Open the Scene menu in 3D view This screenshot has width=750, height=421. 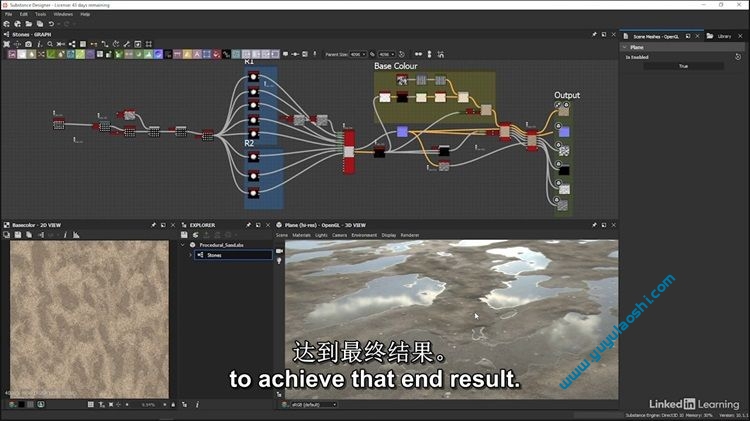[282, 235]
